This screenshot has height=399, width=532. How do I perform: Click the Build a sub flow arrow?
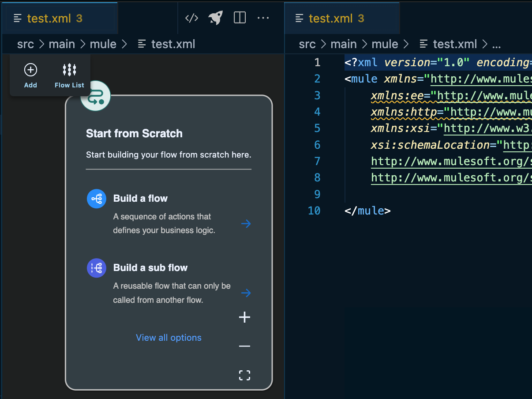pyautogui.click(x=246, y=293)
